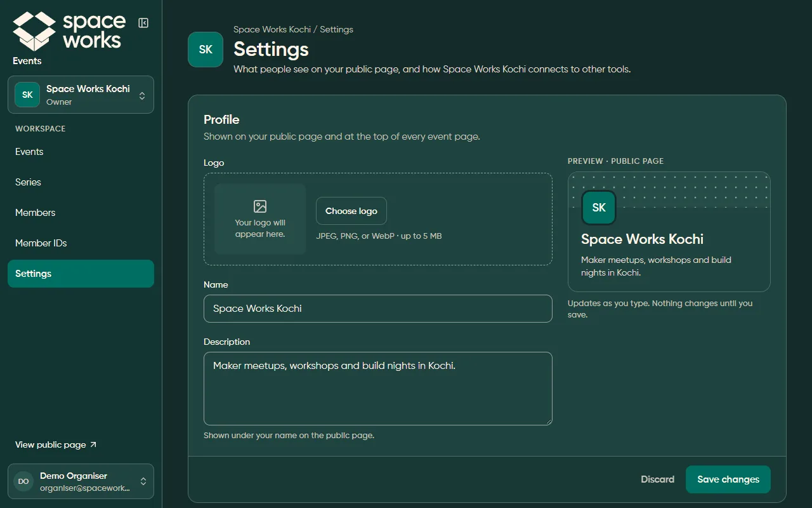Click the SK logo in the public page preview
This screenshot has height=508, width=812.
click(x=599, y=208)
